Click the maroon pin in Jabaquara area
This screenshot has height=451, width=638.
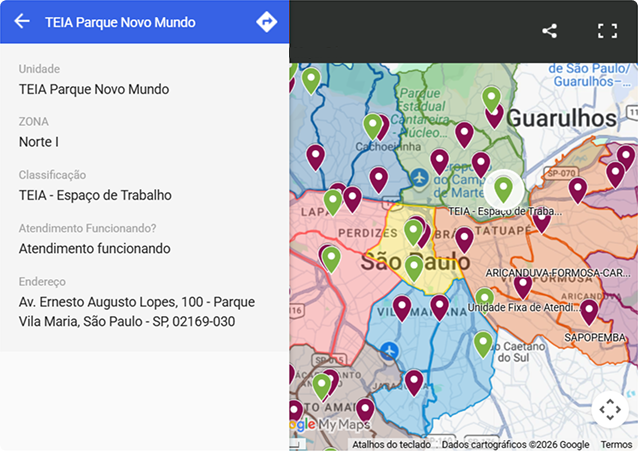(x=414, y=383)
